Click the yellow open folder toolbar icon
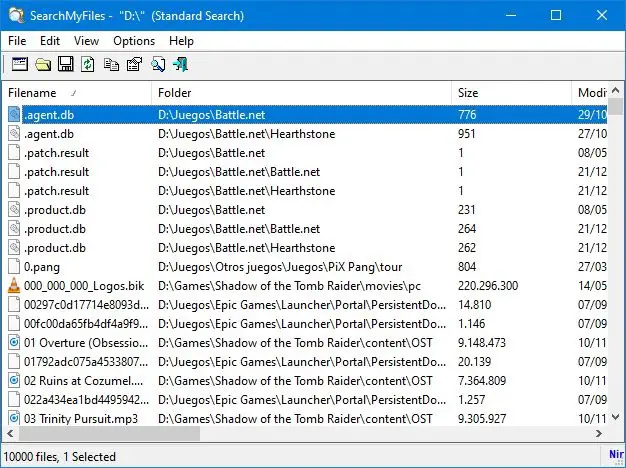The width and height of the screenshot is (626, 468). coord(43,64)
